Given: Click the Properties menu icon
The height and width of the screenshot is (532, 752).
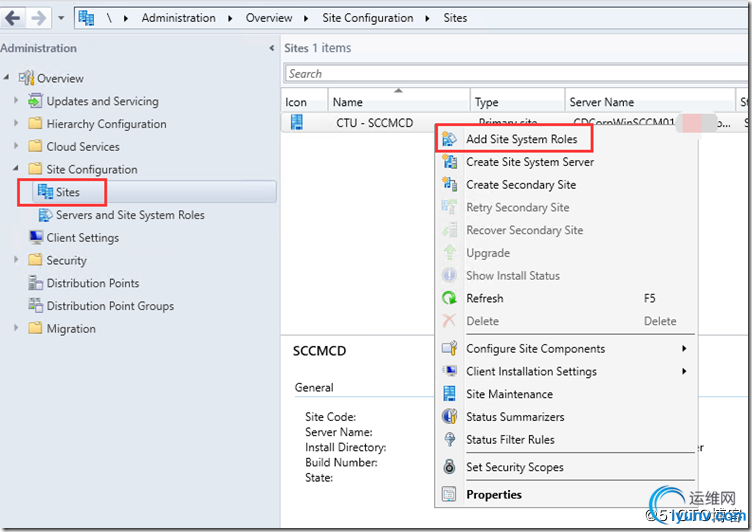Looking at the screenshot, I should pos(449,494).
